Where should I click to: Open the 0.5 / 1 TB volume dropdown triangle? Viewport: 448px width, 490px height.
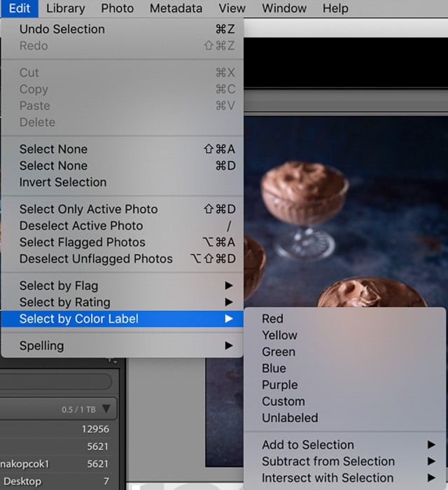coord(106,409)
